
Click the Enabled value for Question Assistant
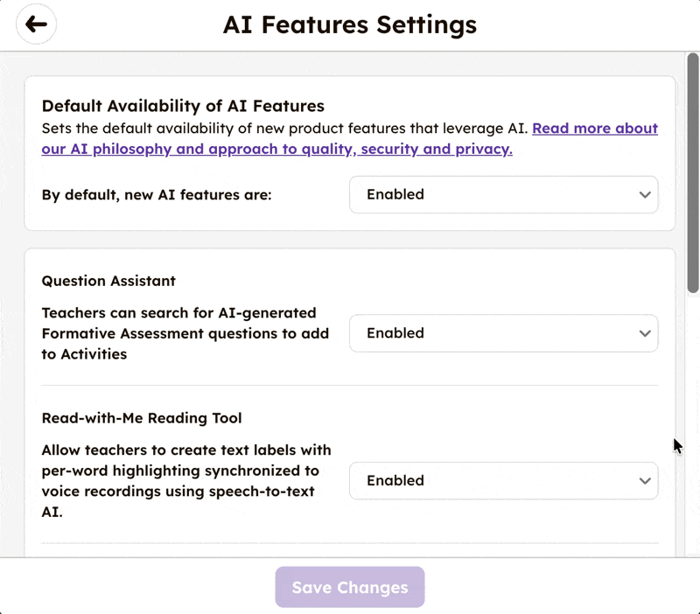click(x=395, y=333)
